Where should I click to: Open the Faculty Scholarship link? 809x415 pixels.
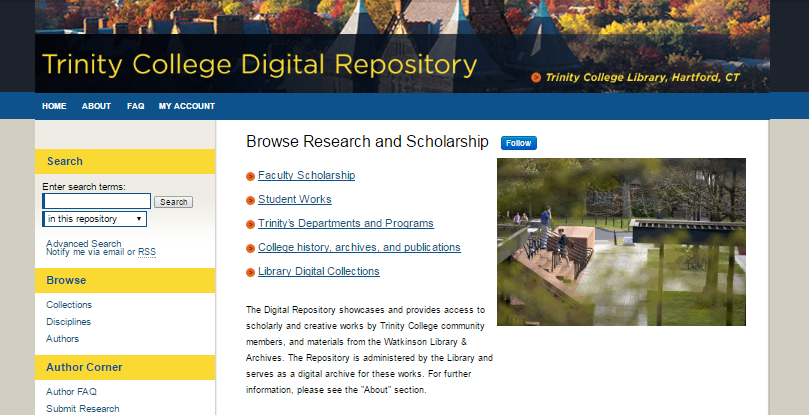coord(306,175)
